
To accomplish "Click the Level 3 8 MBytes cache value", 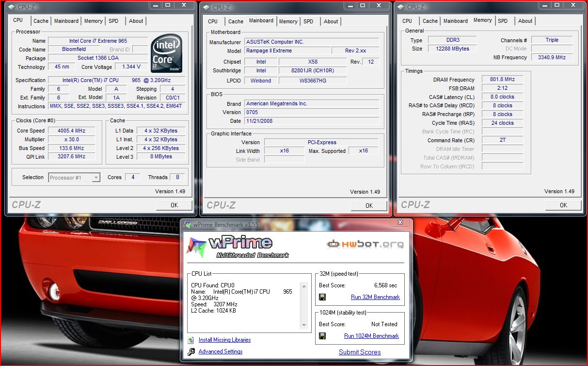I will 161,157.
